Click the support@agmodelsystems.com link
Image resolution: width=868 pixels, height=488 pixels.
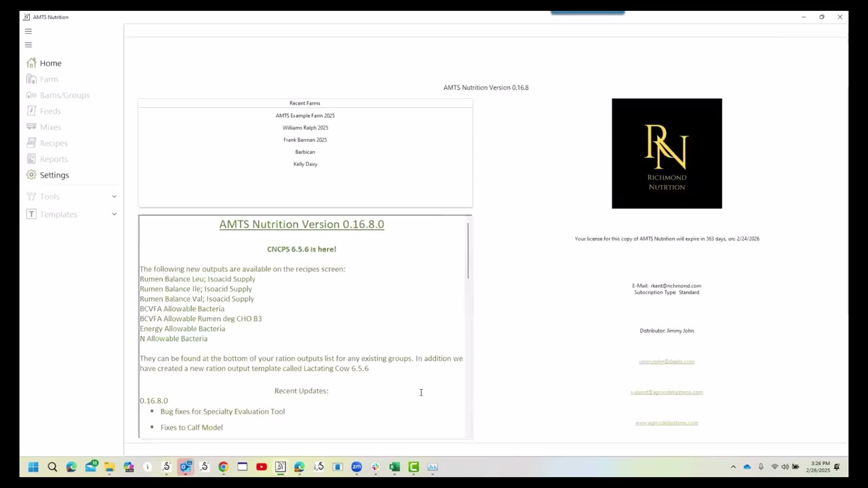tap(667, 392)
